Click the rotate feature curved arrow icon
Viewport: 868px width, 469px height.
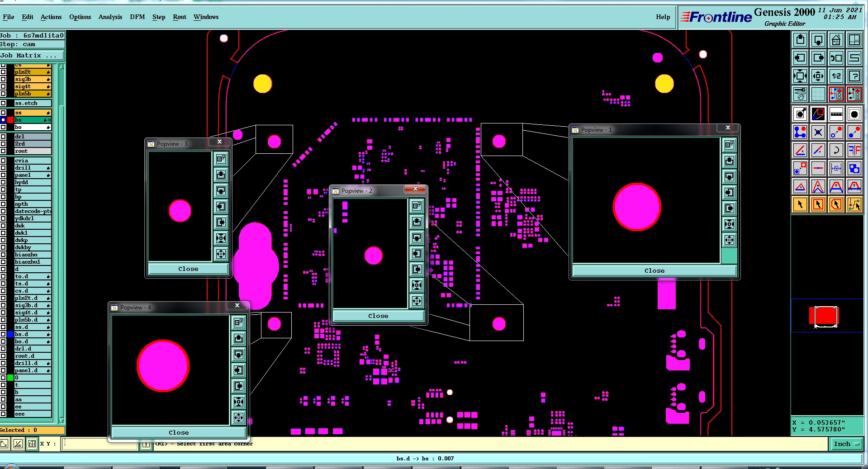point(836,150)
